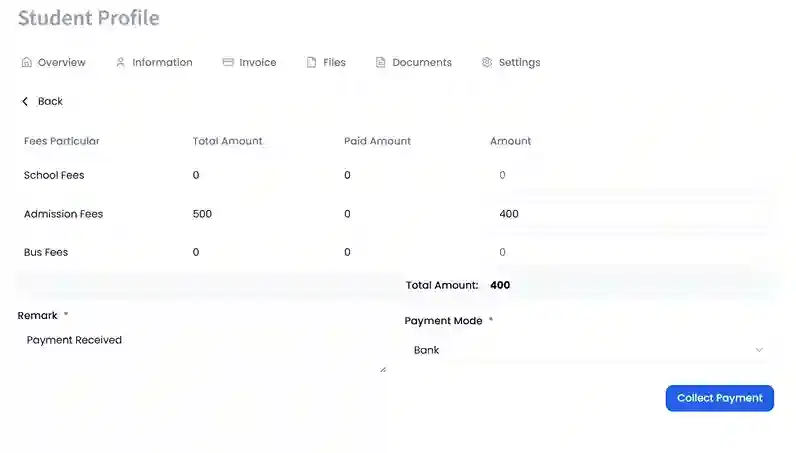Click the Bus Fees total amount value 0
This screenshot has height=453, width=796.
coord(196,252)
